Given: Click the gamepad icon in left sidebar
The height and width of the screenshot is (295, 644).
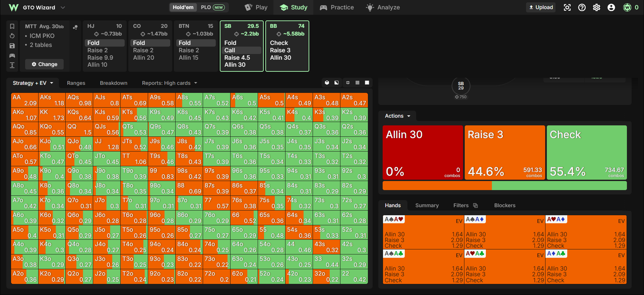Looking at the screenshot, I should pyautogui.click(x=12, y=55).
